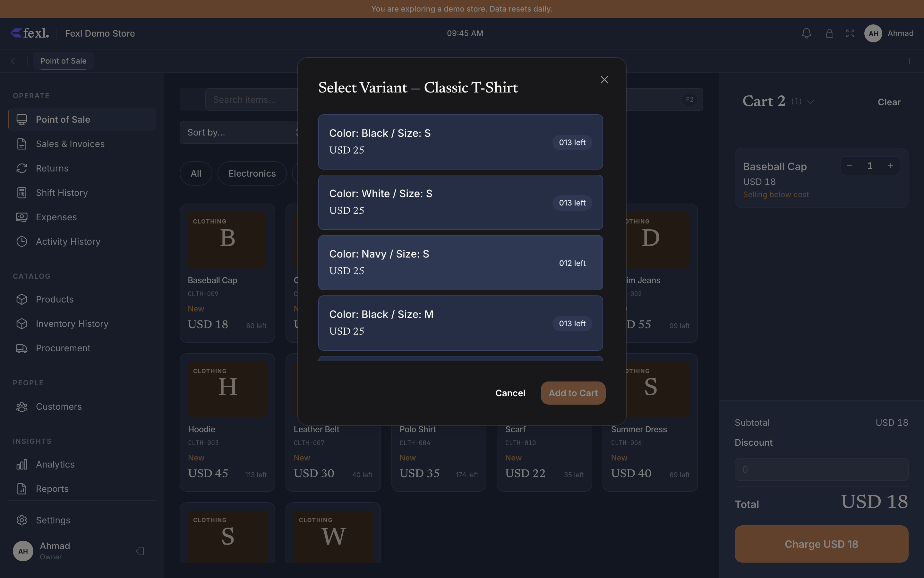Screen dimensions: 924x578
Task: Select the Point of Sale tab
Action: tap(64, 61)
